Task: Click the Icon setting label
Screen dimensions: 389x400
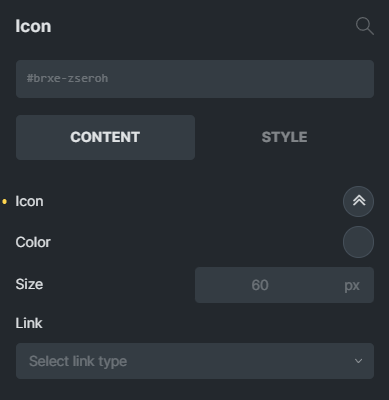Action: (x=29, y=201)
